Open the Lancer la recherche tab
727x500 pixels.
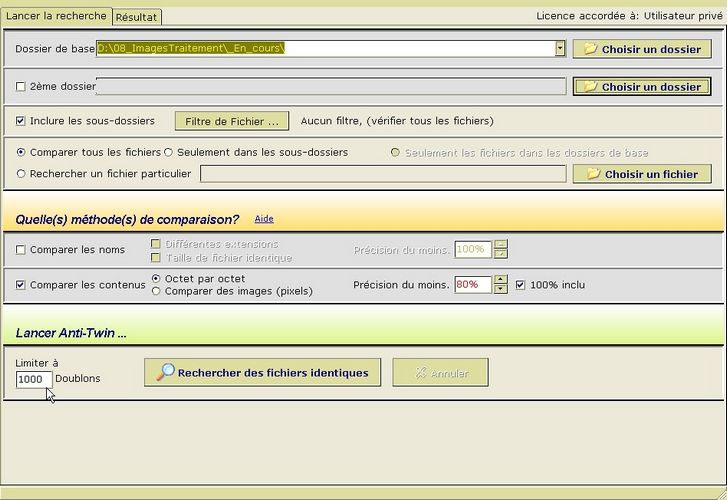[56, 16]
